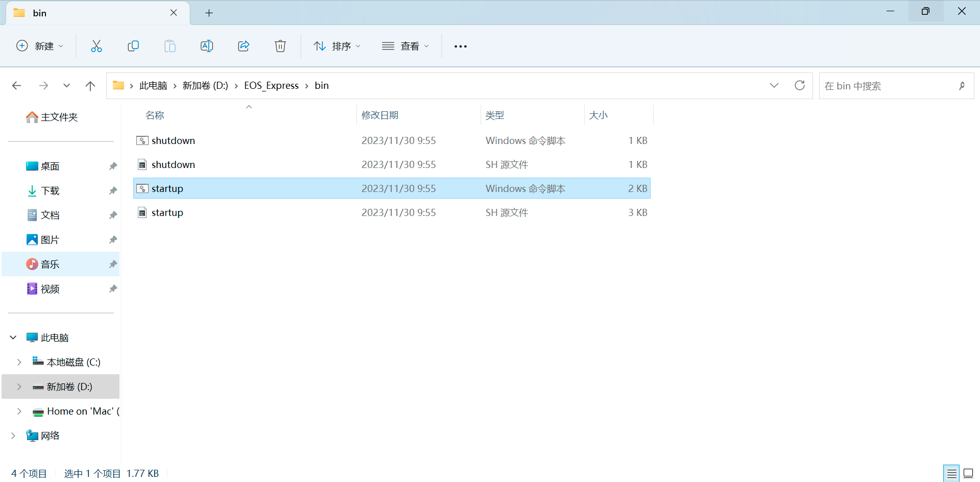Share the selected file
Image resolution: width=980 pixels, height=482 pixels.
coord(244,46)
